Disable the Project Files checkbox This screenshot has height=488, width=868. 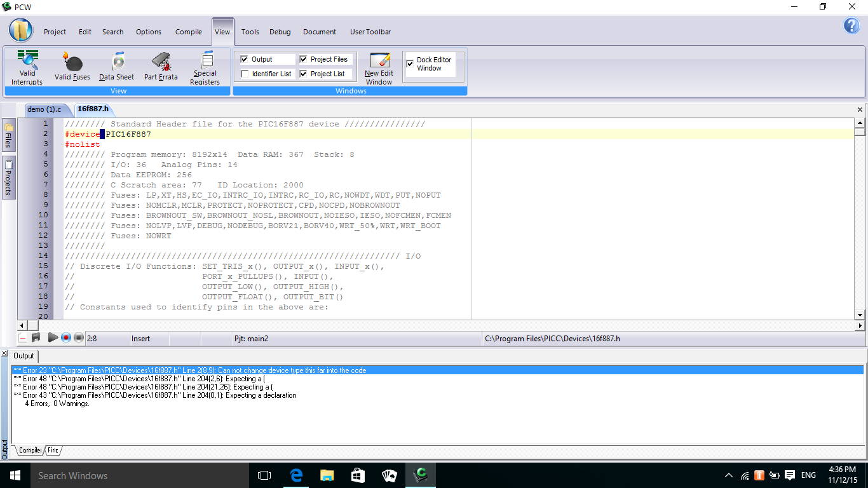[x=304, y=59]
